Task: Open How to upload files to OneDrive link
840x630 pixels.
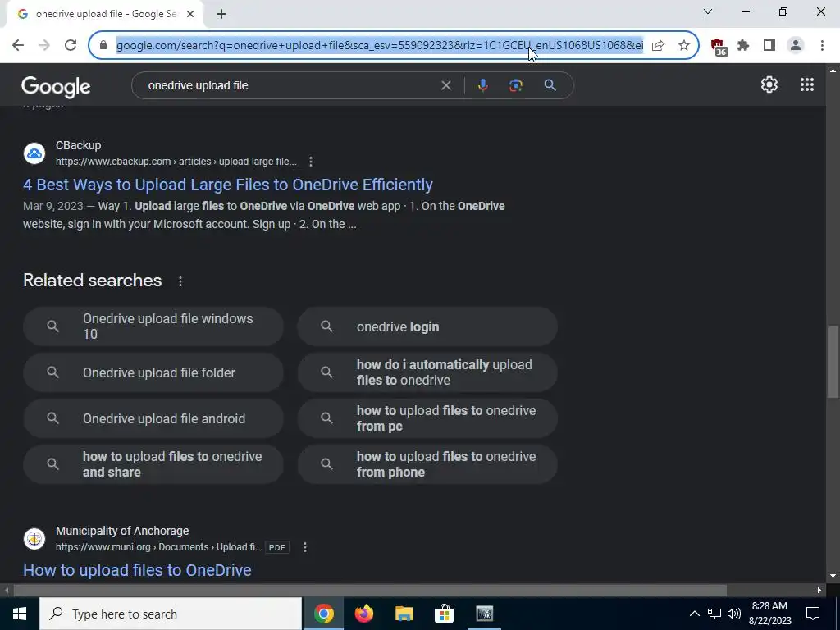Action: [137, 570]
